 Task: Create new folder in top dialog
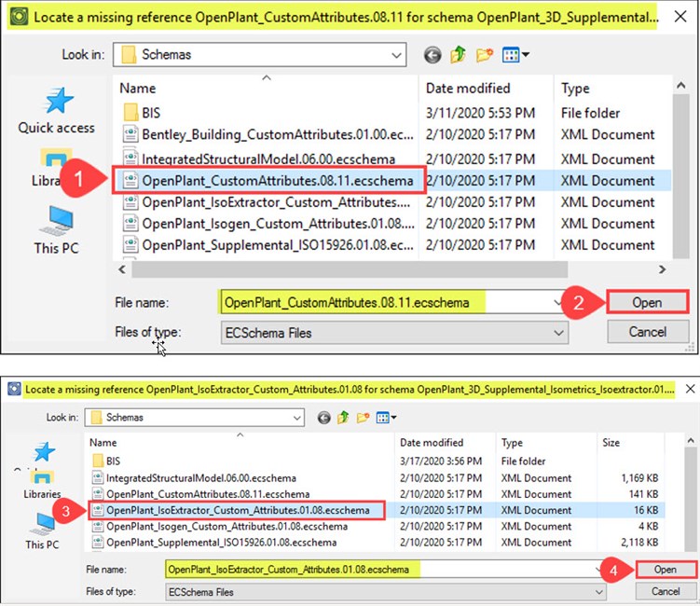coord(485,55)
